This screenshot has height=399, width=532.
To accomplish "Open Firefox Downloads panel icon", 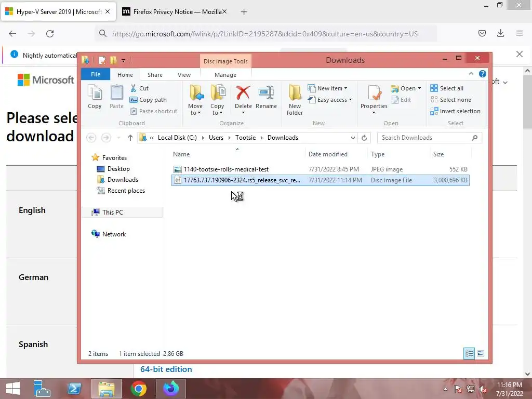I will (x=500, y=33).
